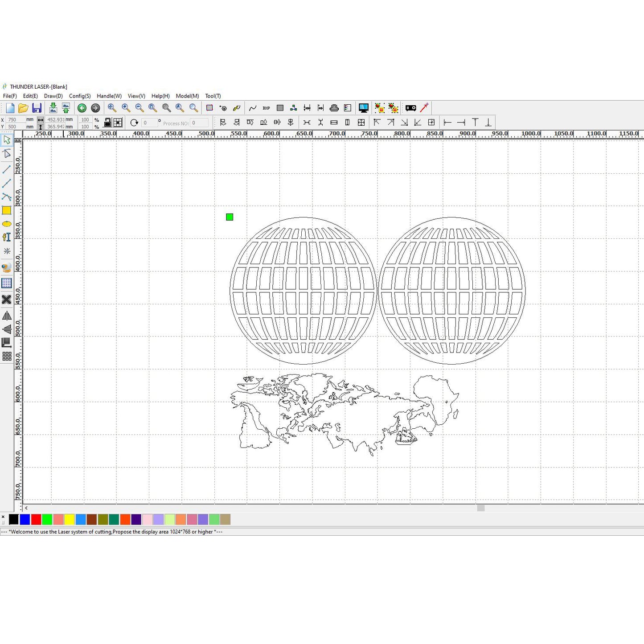Open the Handle(W) menu
644x644 pixels.
pos(109,96)
